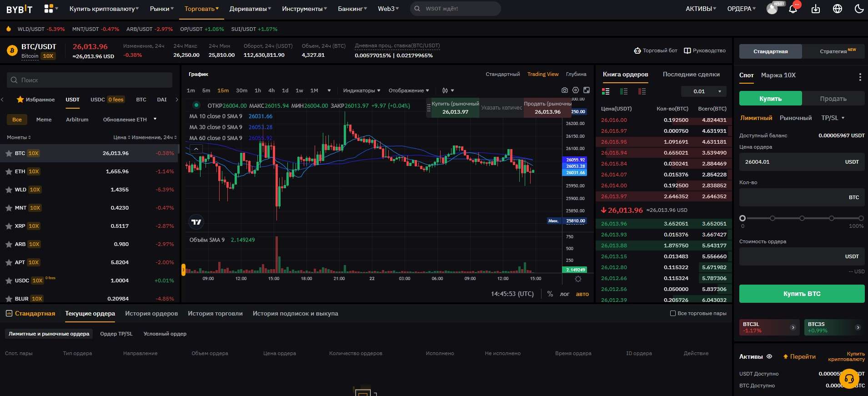Set order amount slider to 100%
Image resolution: width=868 pixels, height=396 pixels.
click(x=861, y=219)
